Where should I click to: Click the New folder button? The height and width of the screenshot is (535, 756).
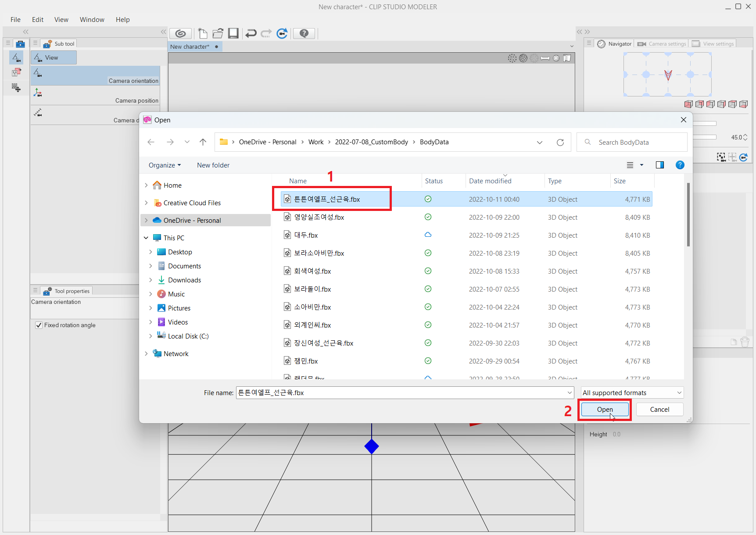pos(213,165)
